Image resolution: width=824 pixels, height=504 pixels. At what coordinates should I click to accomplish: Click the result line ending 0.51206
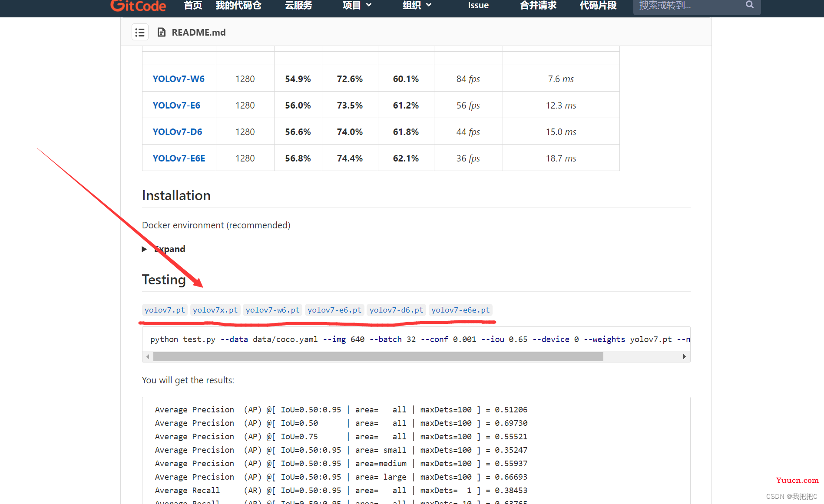click(341, 410)
